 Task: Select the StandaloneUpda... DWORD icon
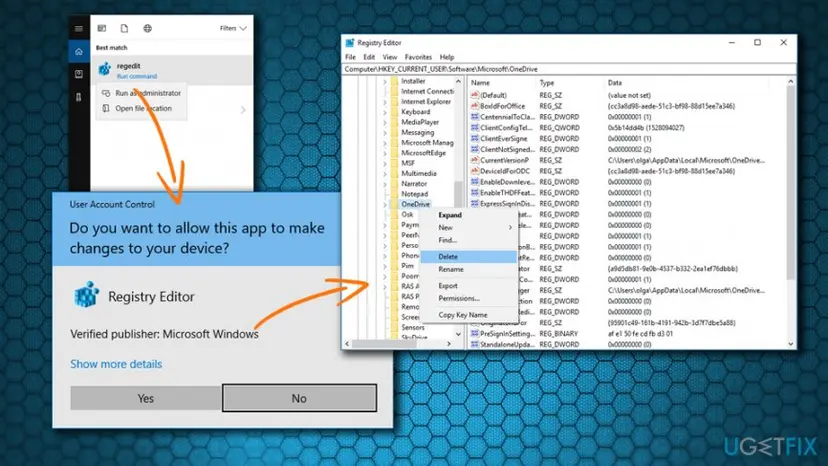tap(475, 344)
